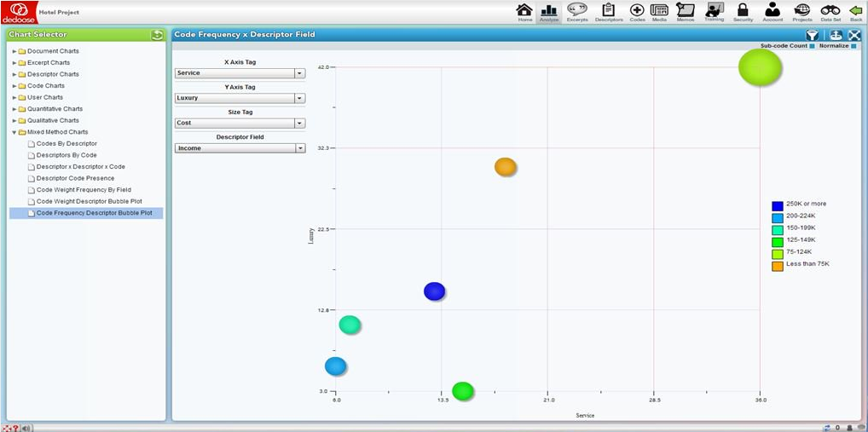Click the 150-199K legend swatch
The width and height of the screenshot is (868, 432).
click(x=778, y=229)
